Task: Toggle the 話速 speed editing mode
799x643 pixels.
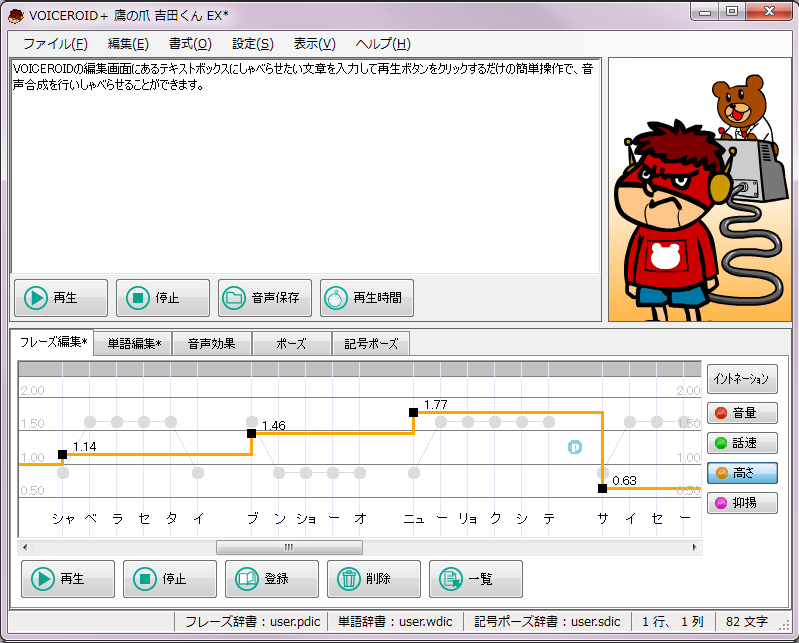Action: (742, 443)
